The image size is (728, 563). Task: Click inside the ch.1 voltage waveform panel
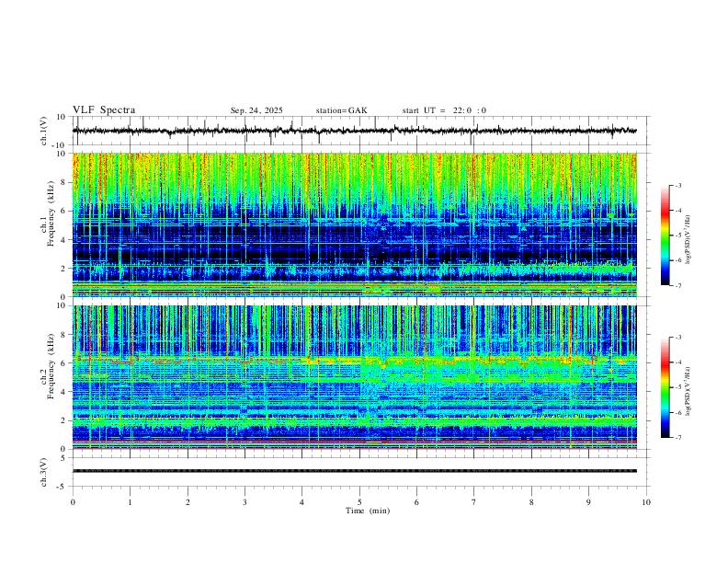point(360,131)
